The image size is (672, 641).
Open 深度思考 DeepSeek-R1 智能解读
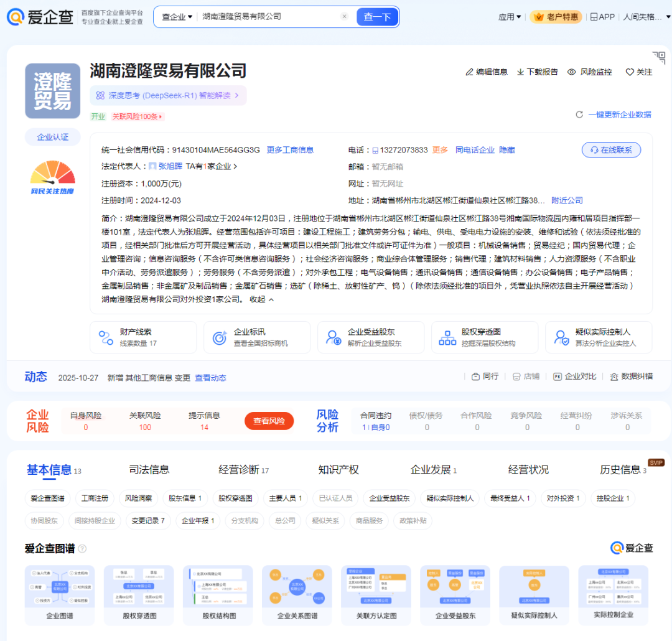(x=168, y=95)
